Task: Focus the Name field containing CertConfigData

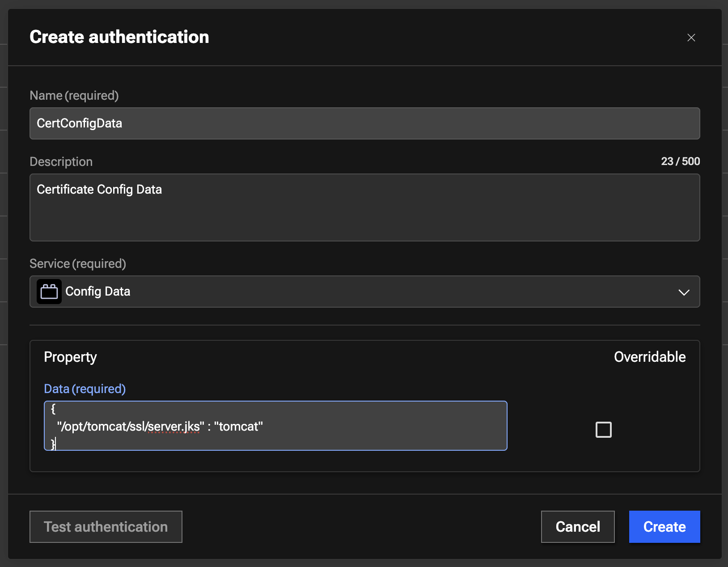Action: coord(364,123)
